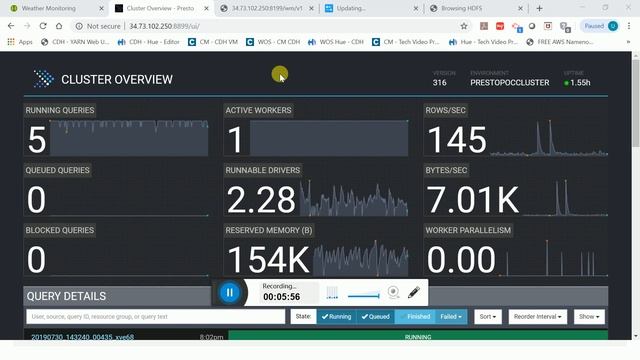Open the Reorder Interval dropdown
The height and width of the screenshot is (360, 640).
538,317
